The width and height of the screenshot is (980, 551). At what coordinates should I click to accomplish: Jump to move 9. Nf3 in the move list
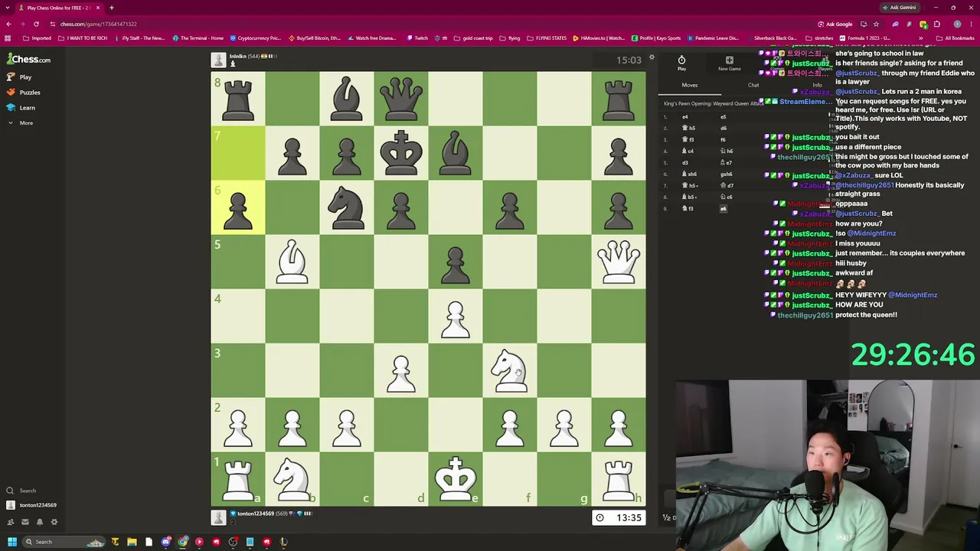point(688,209)
